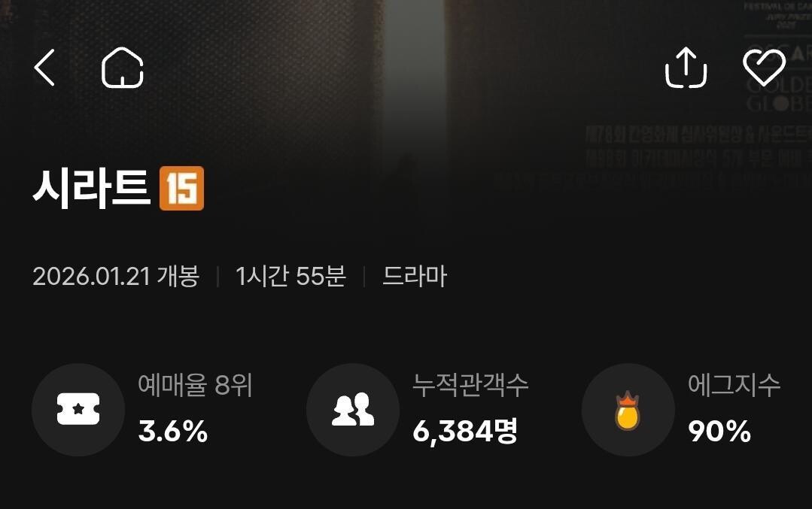Tap the ticket icon for 예매율
This screenshot has width=812, height=509.
pyautogui.click(x=78, y=409)
